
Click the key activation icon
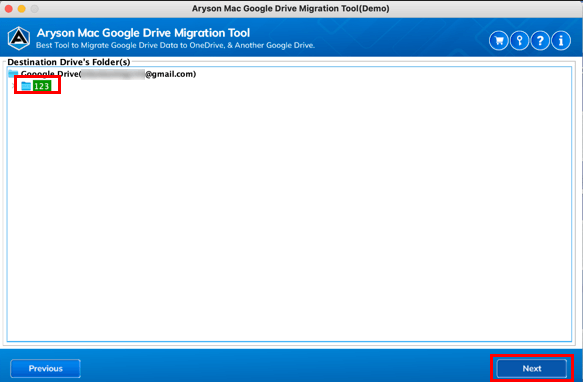[519, 40]
